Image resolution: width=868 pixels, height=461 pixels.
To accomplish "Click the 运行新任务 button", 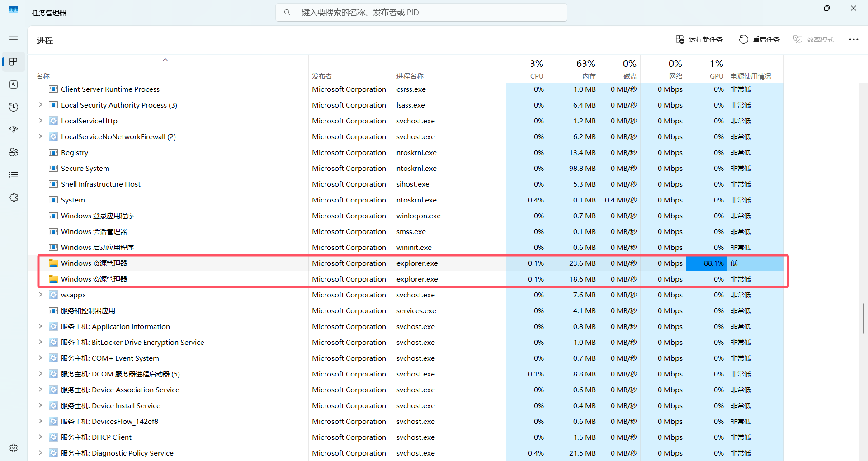I will click(699, 40).
